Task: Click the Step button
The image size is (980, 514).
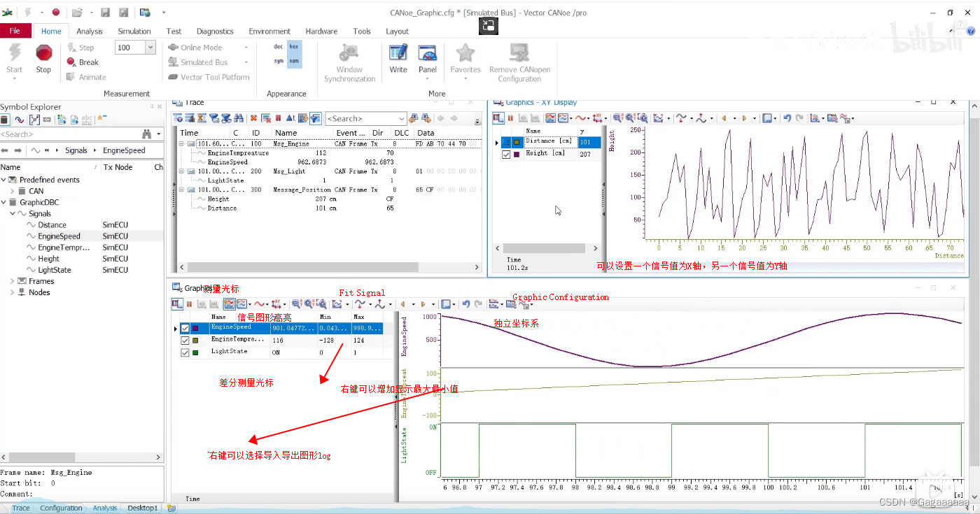Action: pyautogui.click(x=80, y=48)
